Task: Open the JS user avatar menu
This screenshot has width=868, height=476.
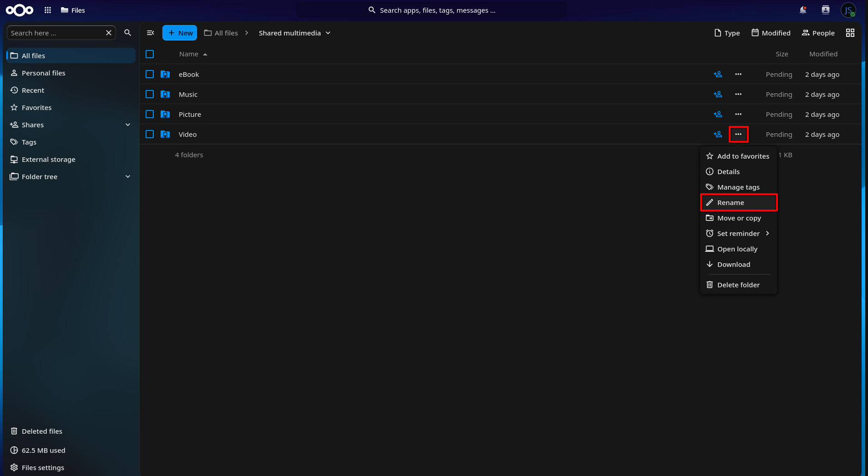Action: tap(848, 10)
